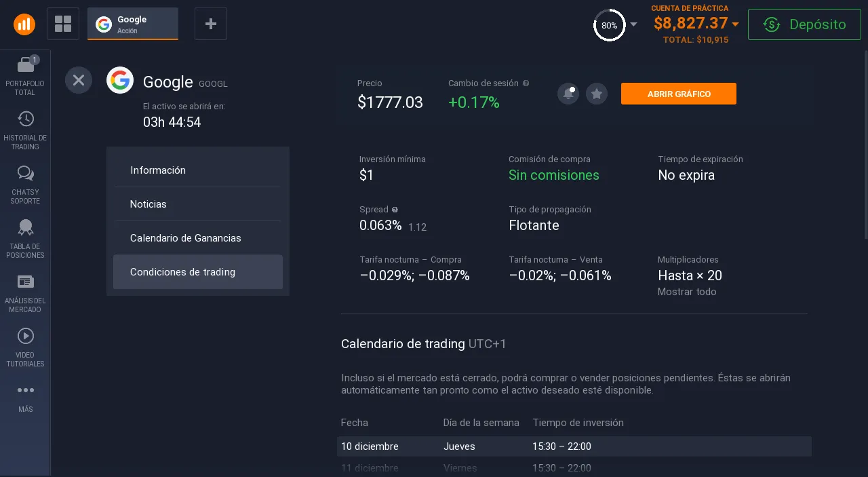Open Portafolio Total in sidebar
This screenshot has height=477, width=868.
[x=25, y=75]
